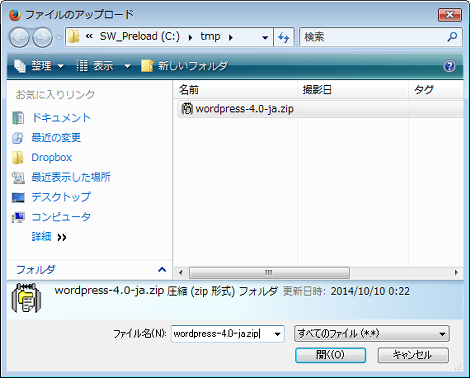The width and height of the screenshot is (470, 378).
Task: Click the magnifier search icon
Action: (452, 36)
